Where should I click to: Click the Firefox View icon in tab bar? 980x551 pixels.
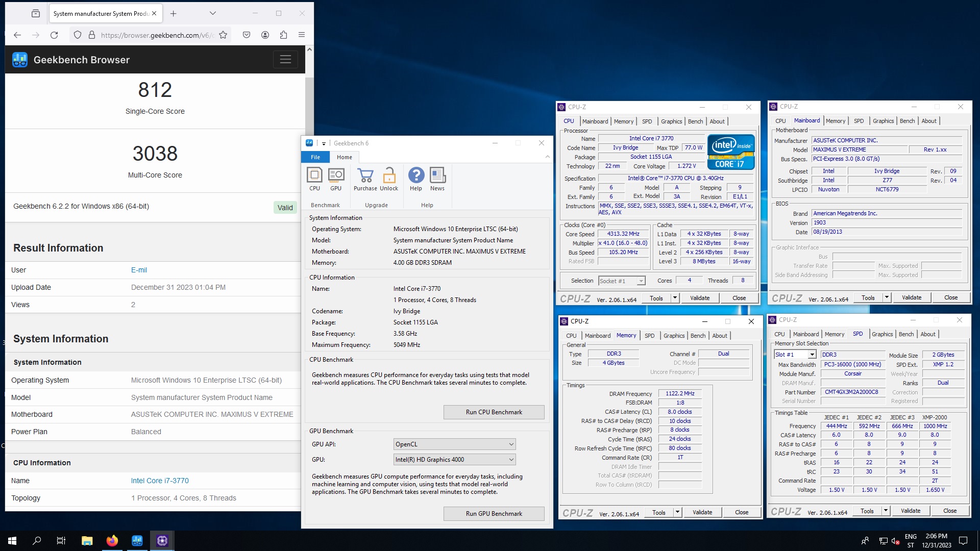click(36, 13)
